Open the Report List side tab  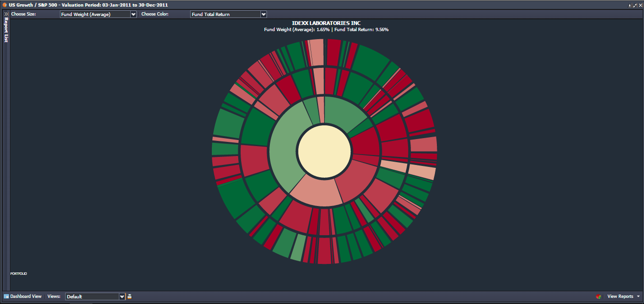(x=6, y=31)
